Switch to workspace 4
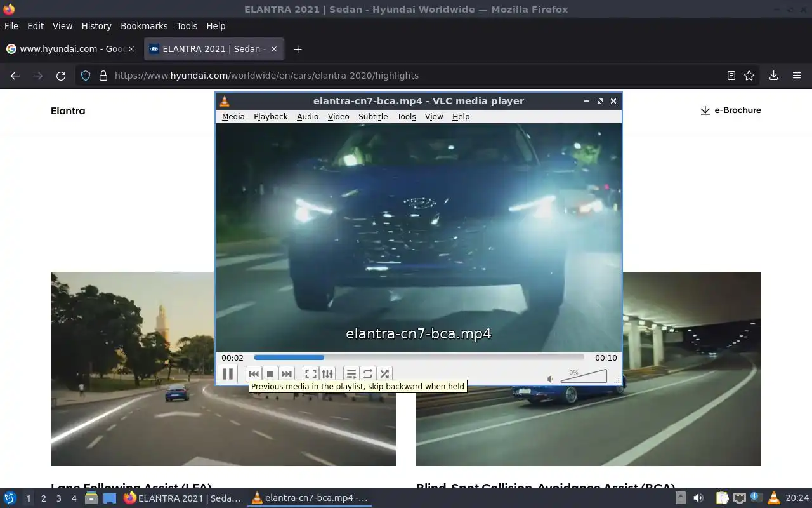 click(74, 498)
